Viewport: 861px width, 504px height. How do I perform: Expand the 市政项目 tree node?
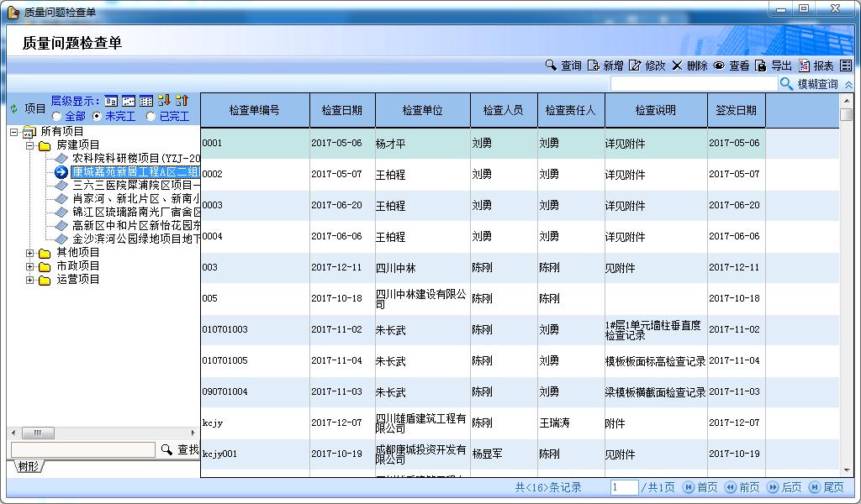pos(30,266)
